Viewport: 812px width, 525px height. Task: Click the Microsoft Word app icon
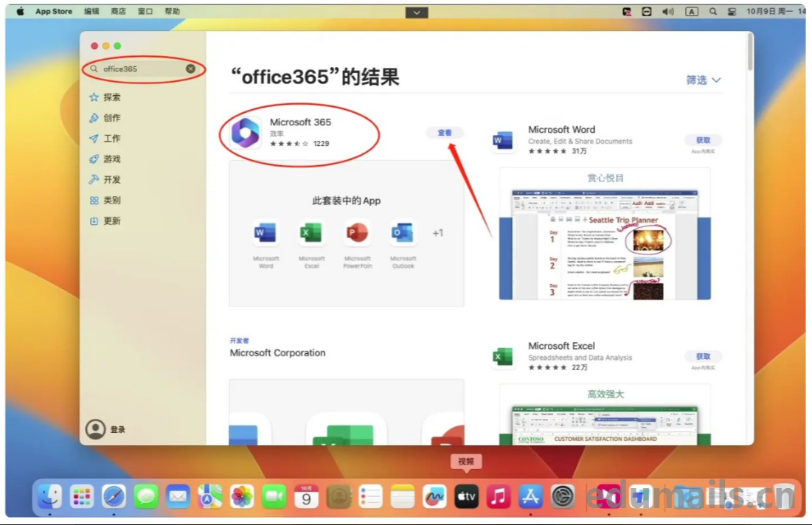[503, 140]
